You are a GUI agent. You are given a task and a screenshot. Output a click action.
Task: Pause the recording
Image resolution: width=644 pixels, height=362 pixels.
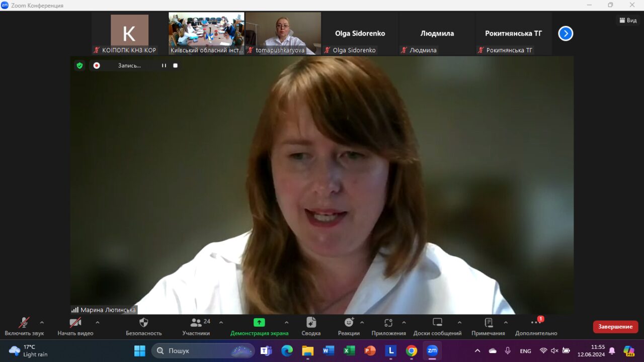point(164,65)
